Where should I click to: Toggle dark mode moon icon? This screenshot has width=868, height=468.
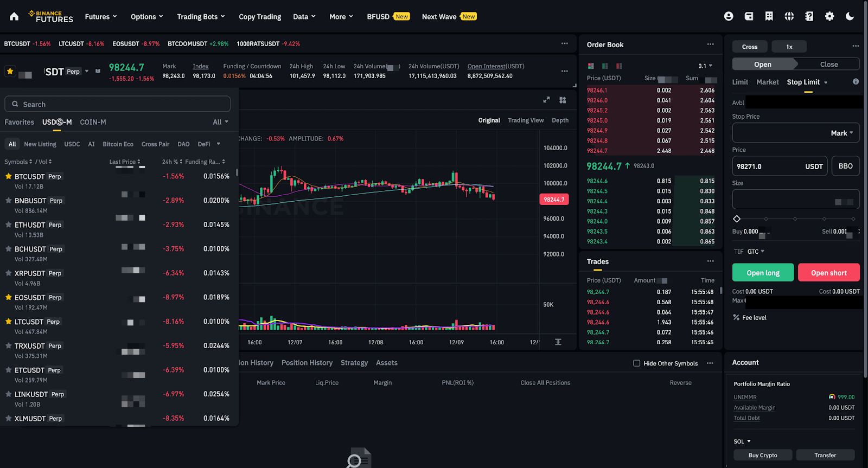[850, 16]
